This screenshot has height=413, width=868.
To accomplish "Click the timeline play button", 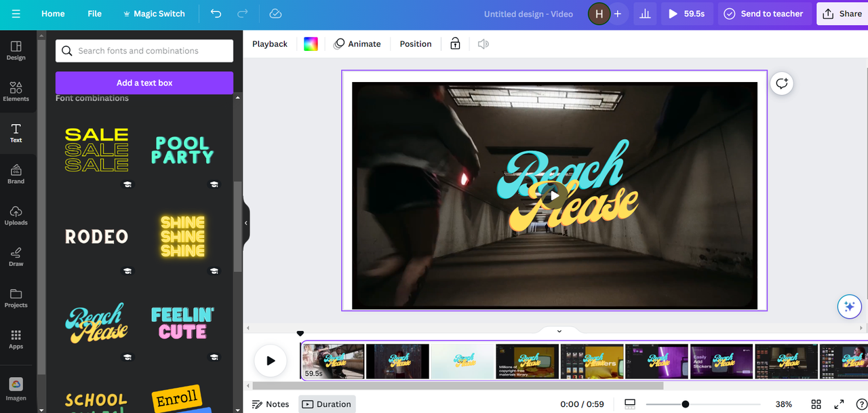I will click(x=271, y=361).
